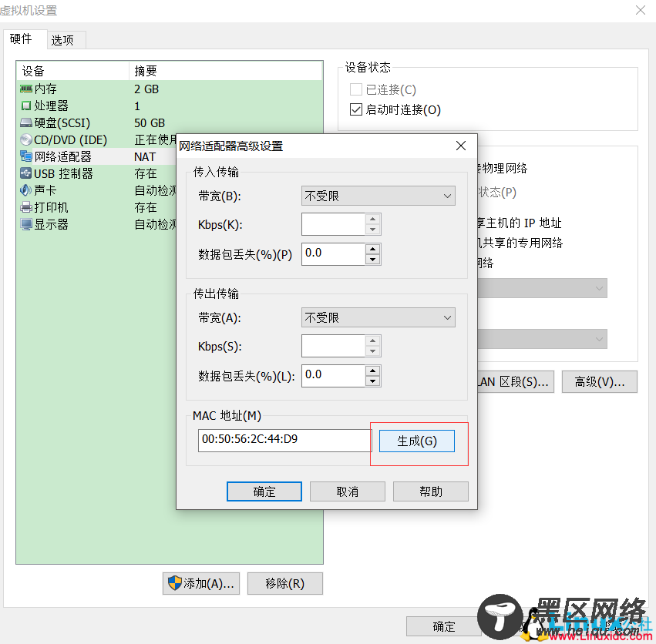Select the 处理器 row in the device list
This screenshot has height=644, width=656.
coord(170,106)
